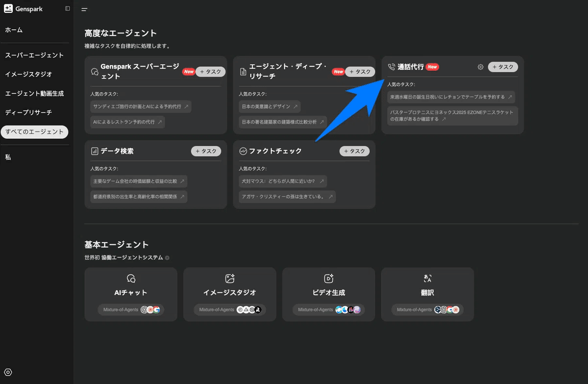This screenshot has height=384, width=588.
Task: Click the hamburger menu icon at top
Action: 84,9
